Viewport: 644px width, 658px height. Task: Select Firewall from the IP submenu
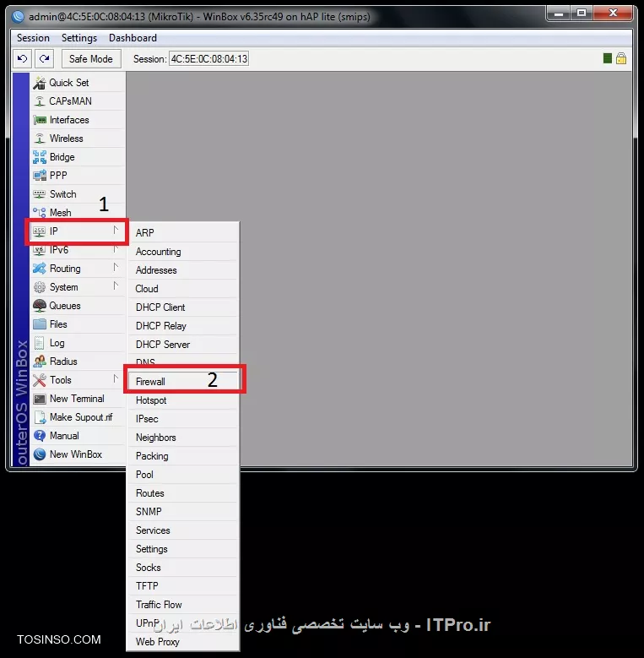pyautogui.click(x=183, y=382)
